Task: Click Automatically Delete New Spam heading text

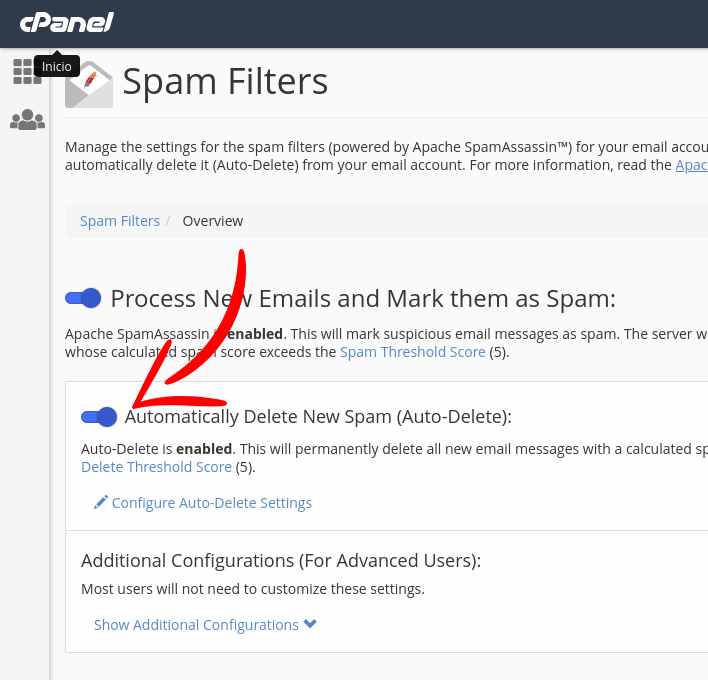Action: (x=318, y=416)
